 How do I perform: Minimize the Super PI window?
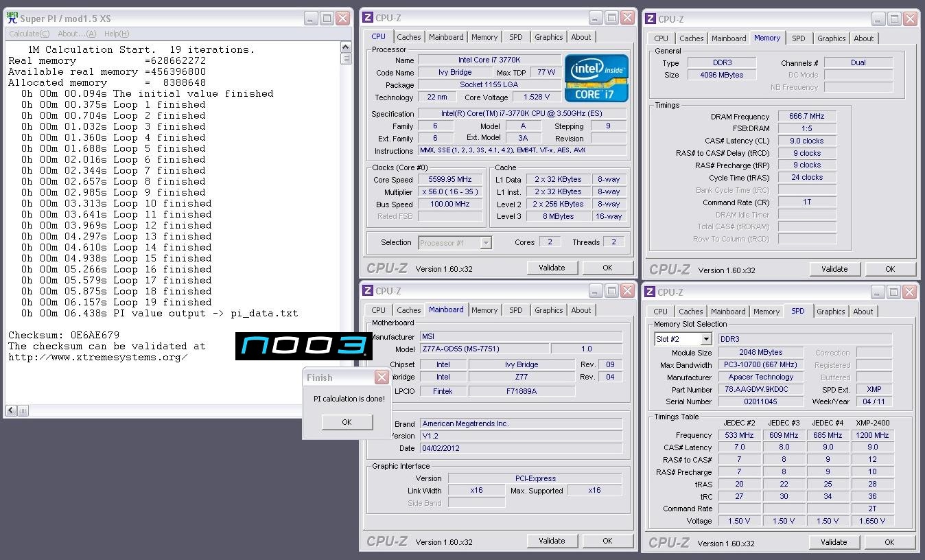tap(311, 19)
